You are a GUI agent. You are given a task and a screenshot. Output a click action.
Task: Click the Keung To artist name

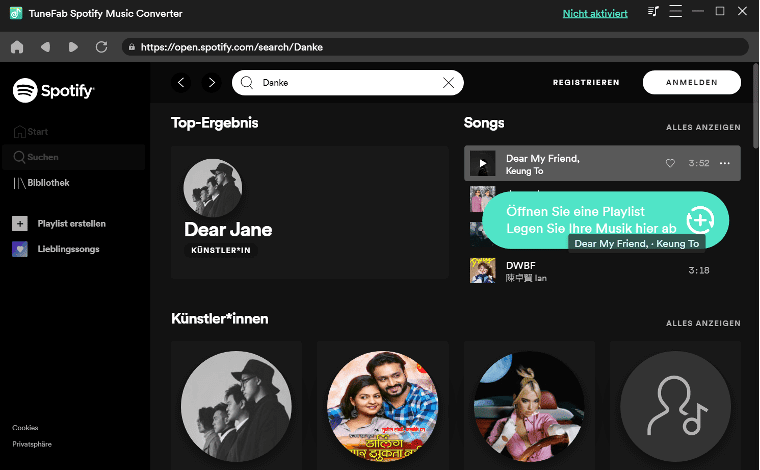524,171
